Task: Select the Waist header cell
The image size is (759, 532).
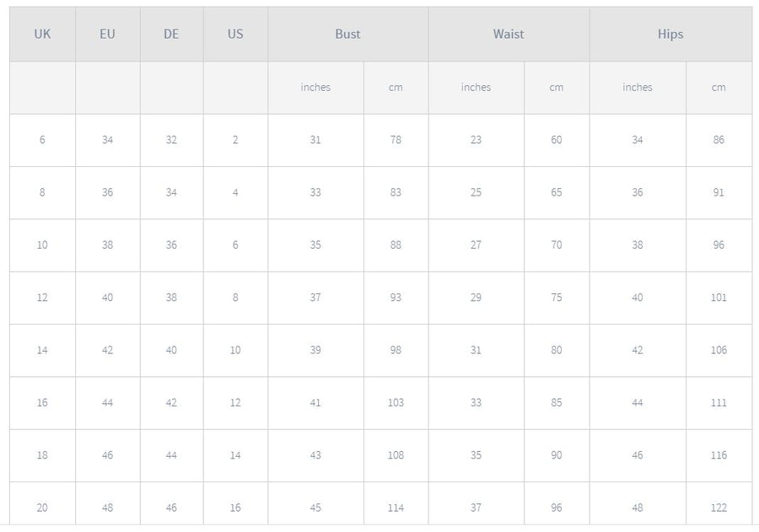Action: click(509, 35)
